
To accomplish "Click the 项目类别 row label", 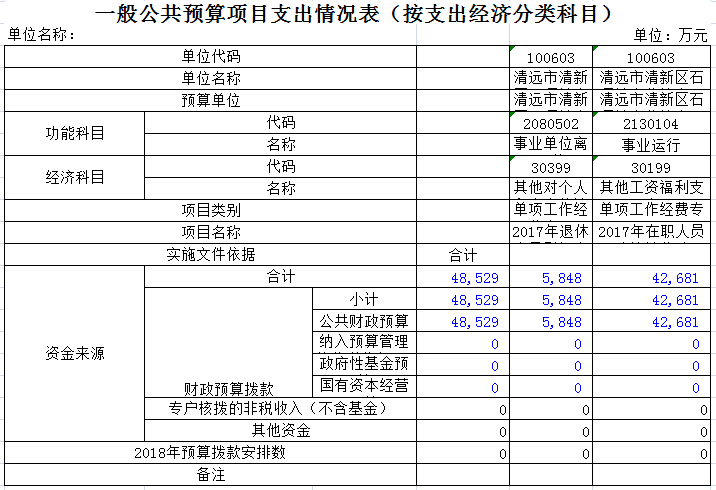I will click(x=210, y=210).
